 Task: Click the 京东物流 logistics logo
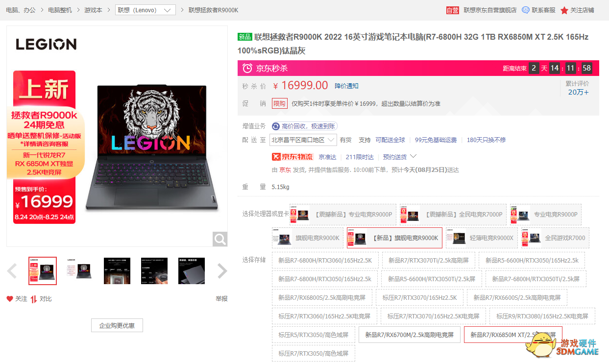pos(292,157)
